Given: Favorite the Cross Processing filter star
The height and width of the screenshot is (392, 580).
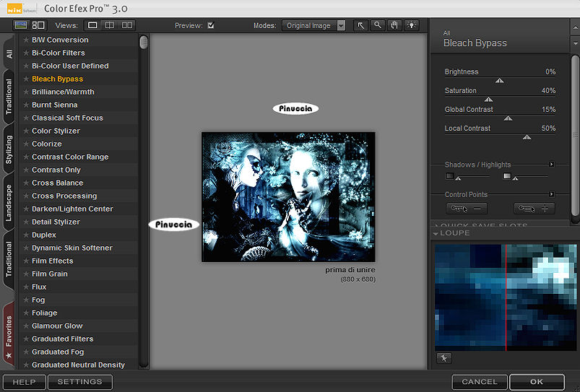Looking at the screenshot, I should pos(26,196).
